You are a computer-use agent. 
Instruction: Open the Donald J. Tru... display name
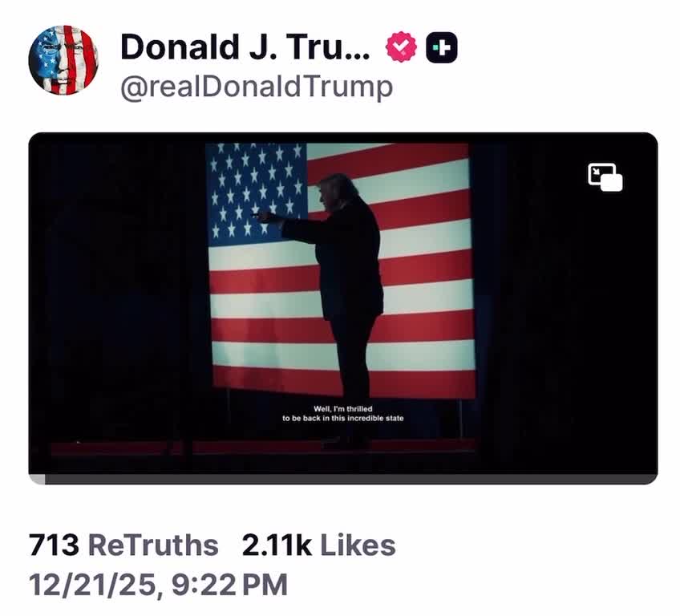coord(245,47)
